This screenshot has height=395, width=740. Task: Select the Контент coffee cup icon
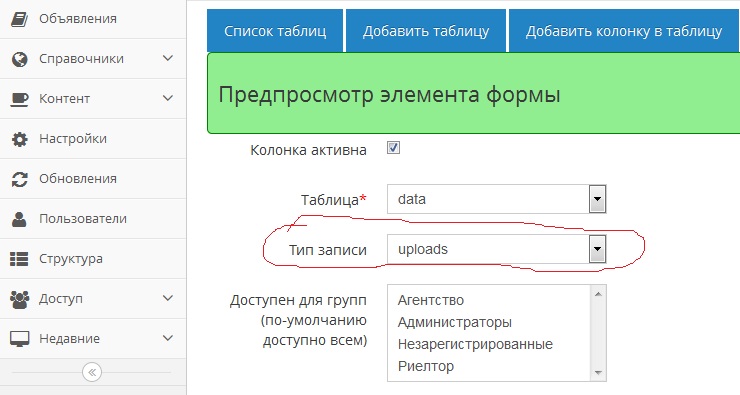click(x=19, y=99)
